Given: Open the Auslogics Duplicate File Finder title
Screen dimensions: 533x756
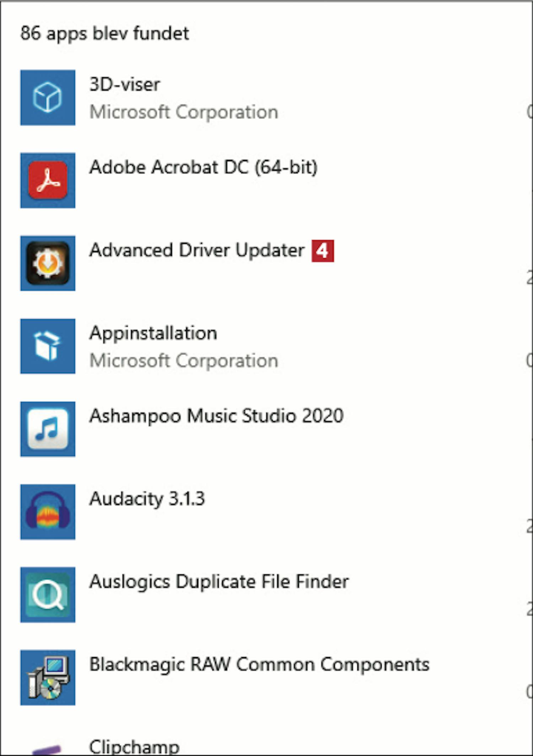Looking at the screenshot, I should point(219,582).
